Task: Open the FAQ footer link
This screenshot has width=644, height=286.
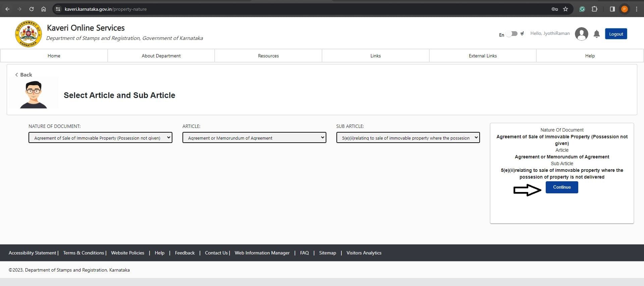Action: pyautogui.click(x=304, y=253)
